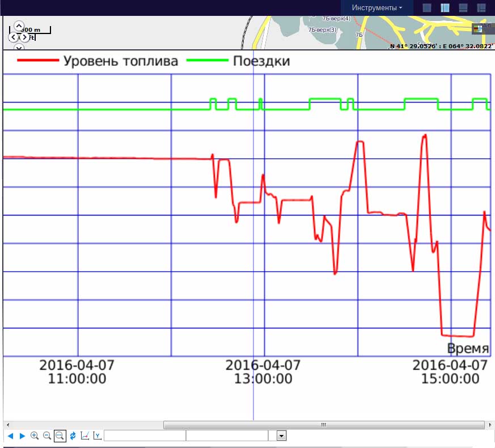Viewport: 495px width, 448px height.
Task: Click the Уровень топлива legend entry
Action: coord(98,61)
